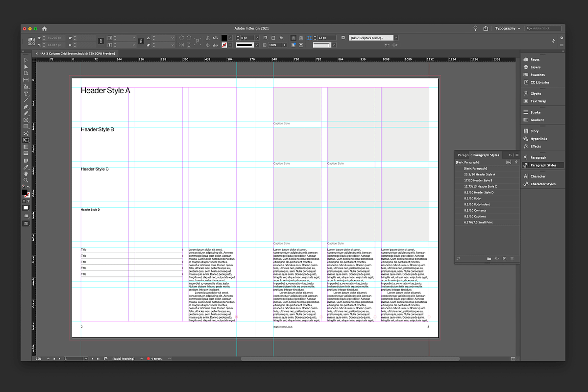Create new paragraph style icon
Image resolution: width=588 pixels, height=392 pixels.
[x=505, y=258]
